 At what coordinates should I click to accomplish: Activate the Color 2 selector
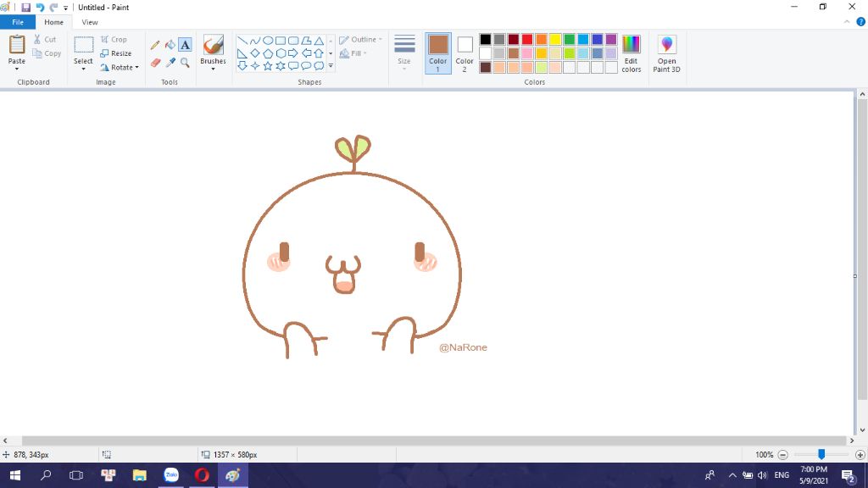click(465, 53)
